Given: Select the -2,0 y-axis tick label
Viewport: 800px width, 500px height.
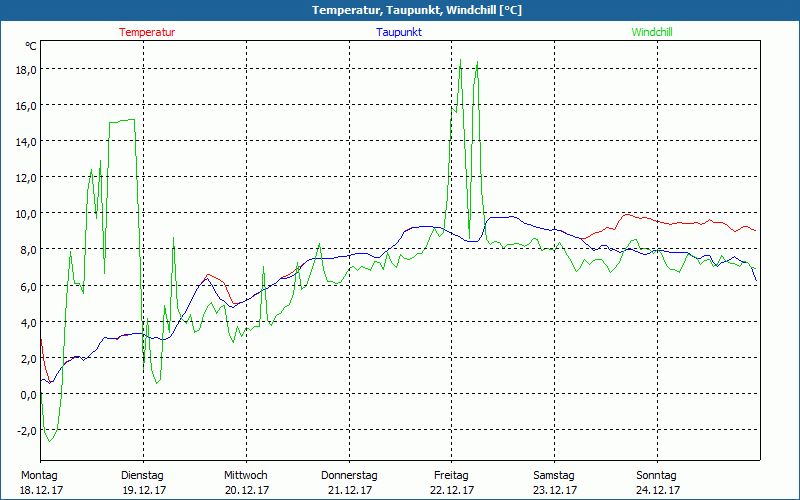Looking at the screenshot, I should [26, 430].
